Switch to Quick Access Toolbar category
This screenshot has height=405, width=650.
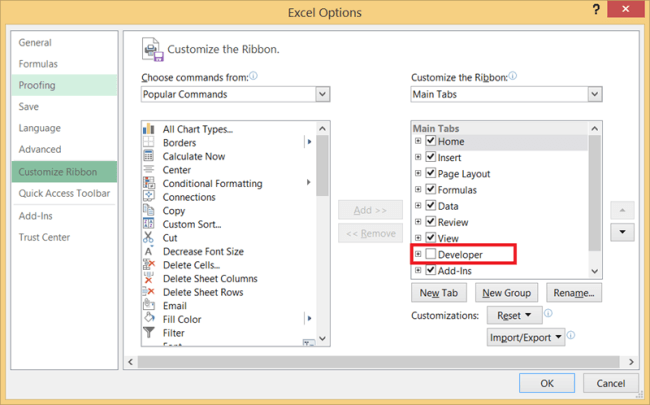pos(64,193)
